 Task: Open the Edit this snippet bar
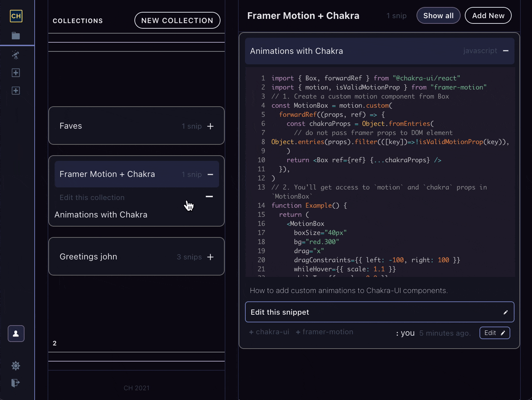pos(379,312)
